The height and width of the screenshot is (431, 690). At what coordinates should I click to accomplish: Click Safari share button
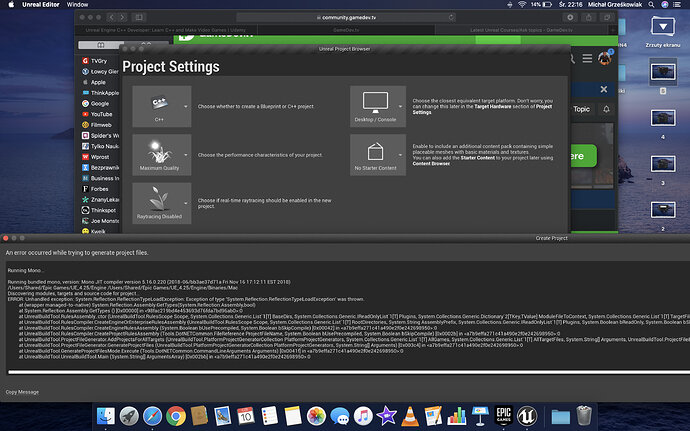pyautogui.click(x=589, y=17)
